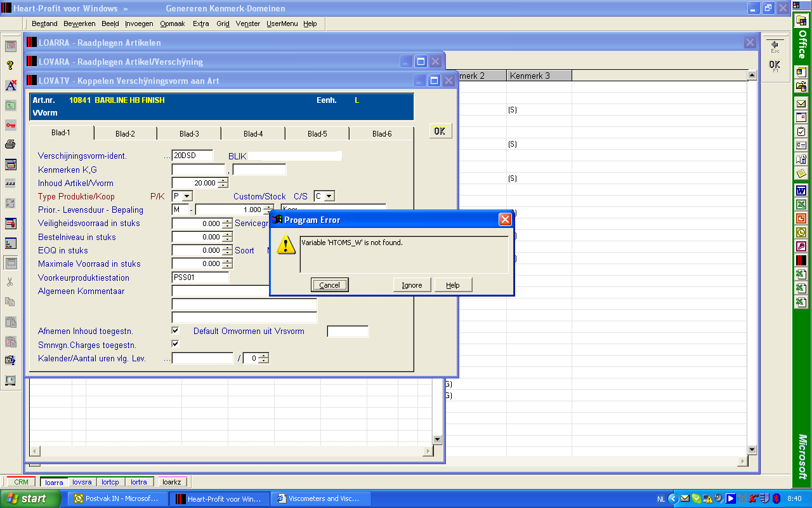Open the Bestand menu
812x508 pixels.
click(x=44, y=23)
